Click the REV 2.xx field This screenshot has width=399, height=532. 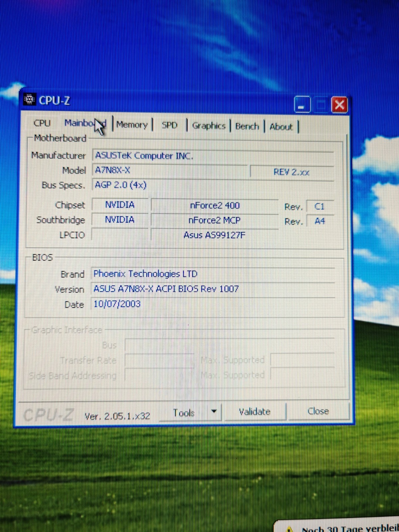click(x=292, y=172)
